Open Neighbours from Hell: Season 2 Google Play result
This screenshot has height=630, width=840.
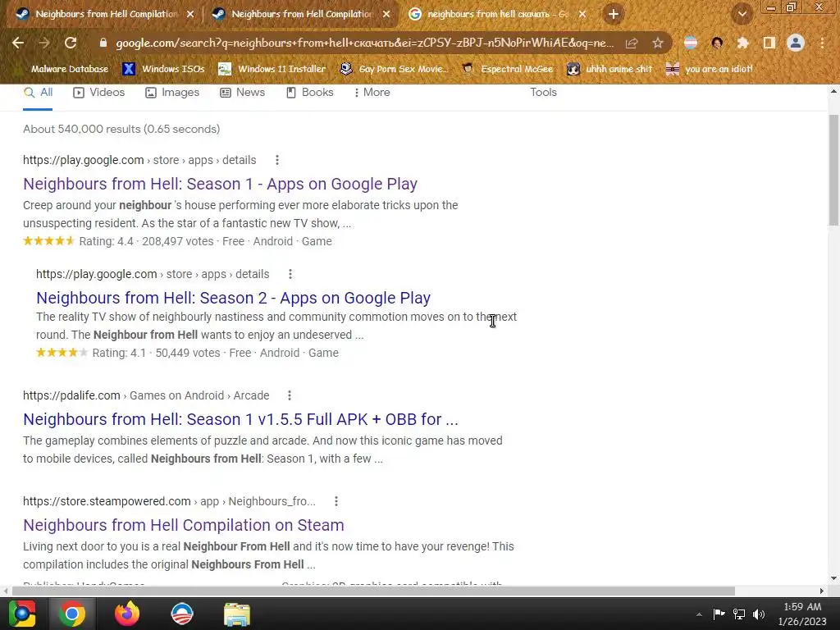point(233,298)
